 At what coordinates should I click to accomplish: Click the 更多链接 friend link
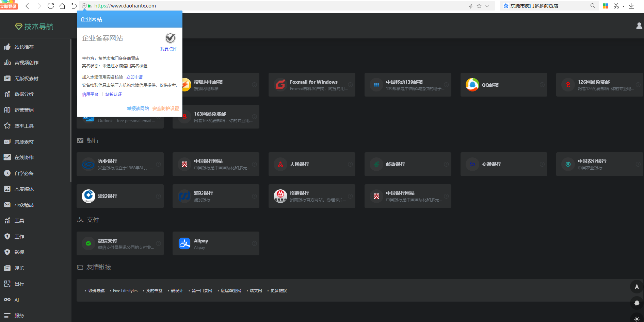point(278,291)
